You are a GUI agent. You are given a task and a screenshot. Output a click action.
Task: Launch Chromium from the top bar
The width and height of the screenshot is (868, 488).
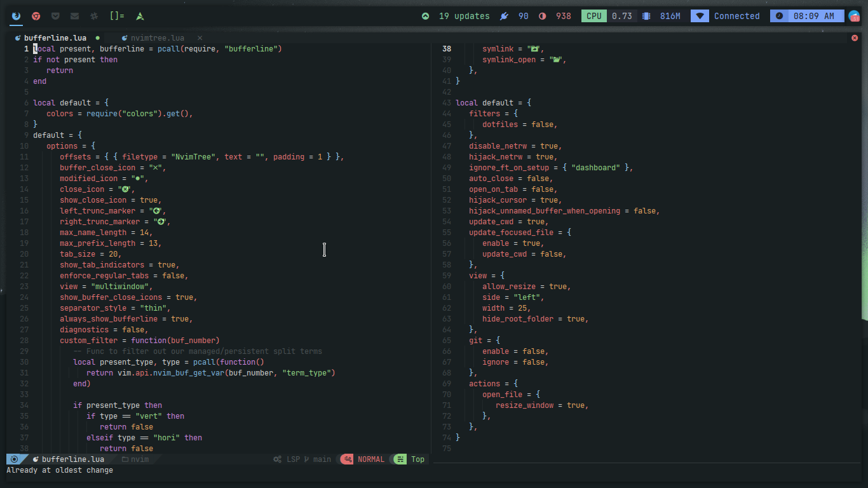tap(36, 16)
